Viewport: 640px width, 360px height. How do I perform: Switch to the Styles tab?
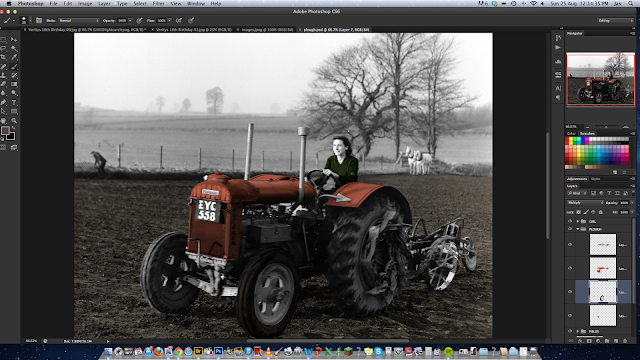[596, 179]
